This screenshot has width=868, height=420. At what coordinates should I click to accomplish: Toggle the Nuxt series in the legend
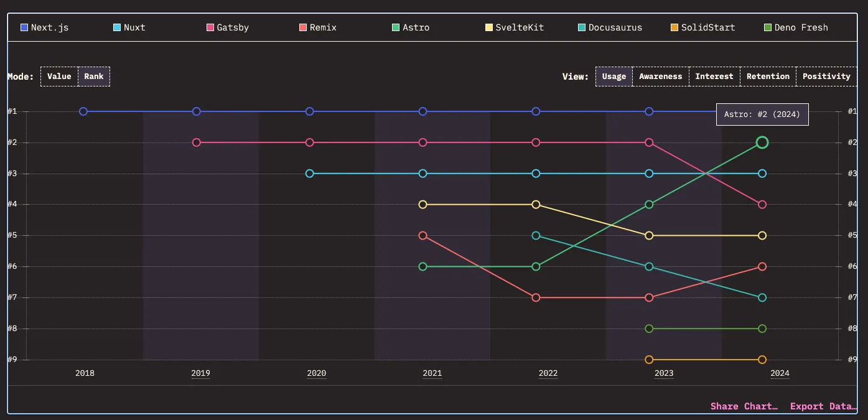coord(129,27)
